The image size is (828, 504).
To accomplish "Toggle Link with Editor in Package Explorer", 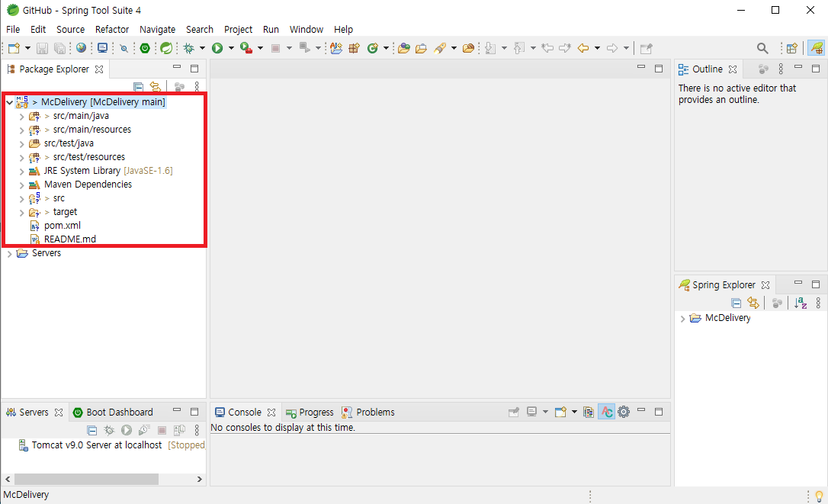I will pos(156,86).
